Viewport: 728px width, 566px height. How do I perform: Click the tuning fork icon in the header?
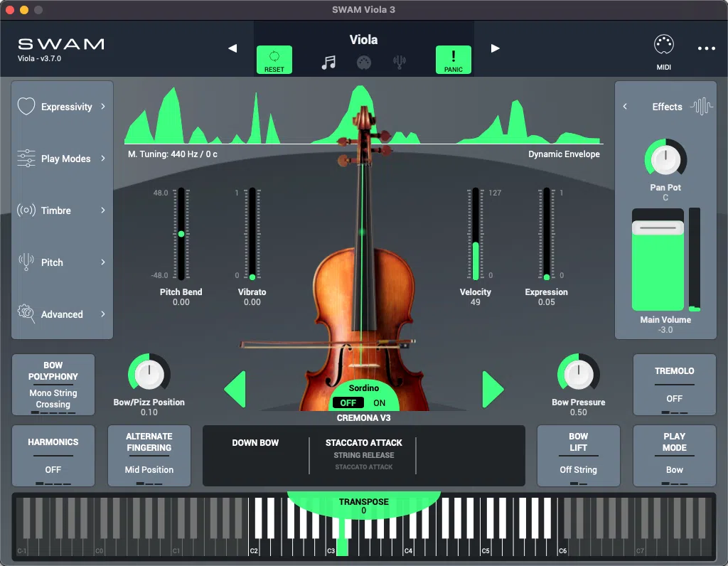400,61
